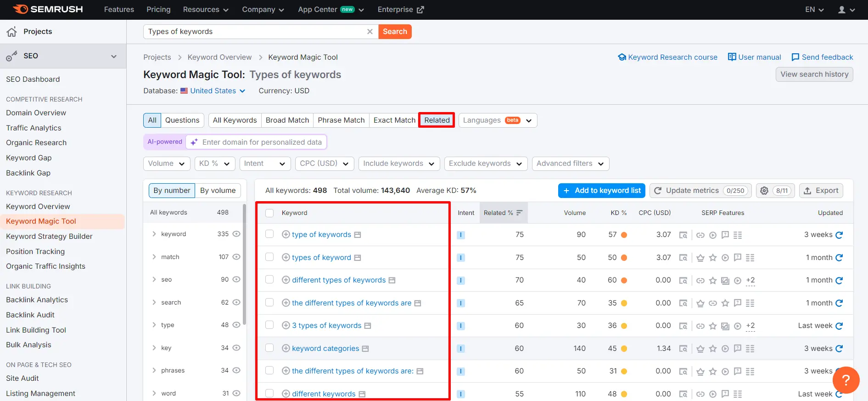Toggle eye icon for 'keyword' group
The height and width of the screenshot is (401, 868).
(x=236, y=234)
